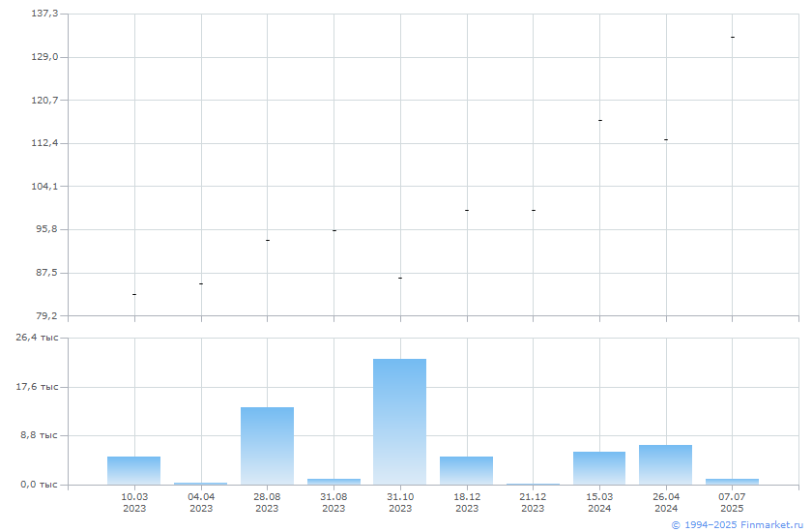The height and width of the screenshot is (532, 812).
Task: Click the 17,6 тыс volume axis label
Action: [x=37, y=387]
